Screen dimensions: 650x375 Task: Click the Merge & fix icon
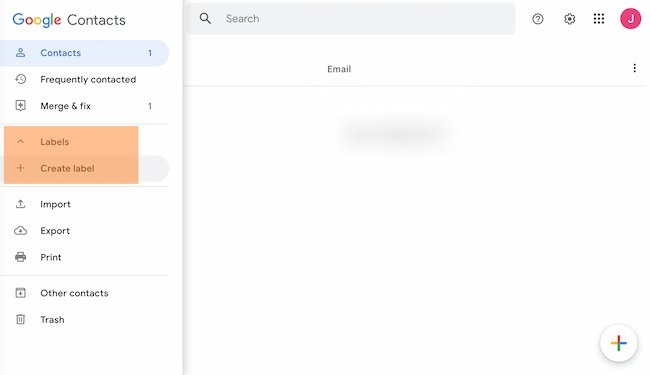click(20, 106)
